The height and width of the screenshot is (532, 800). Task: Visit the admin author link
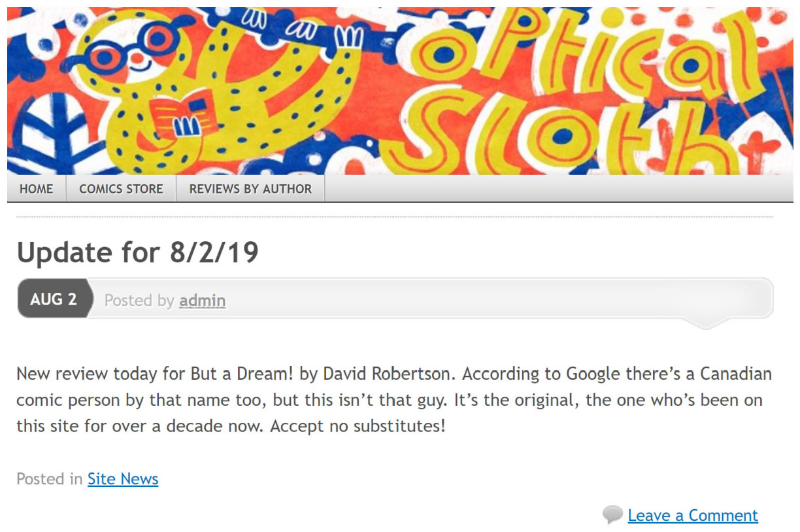[x=203, y=300]
